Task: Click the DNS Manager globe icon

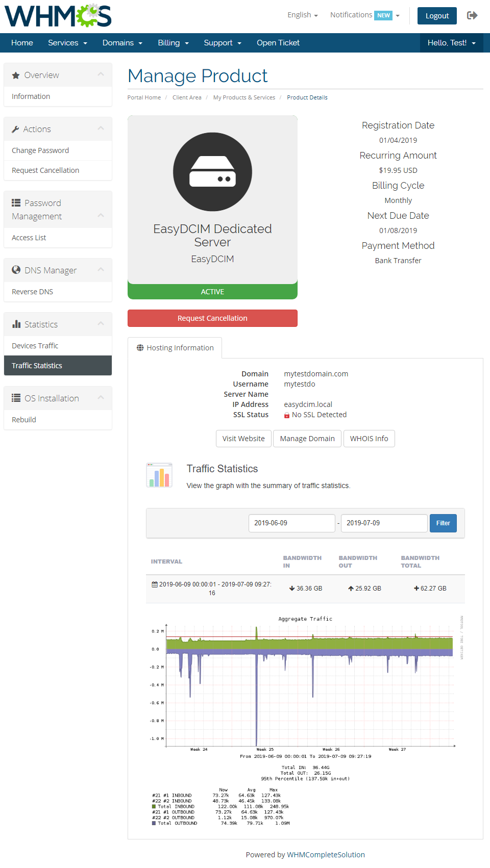Action: pyautogui.click(x=16, y=270)
